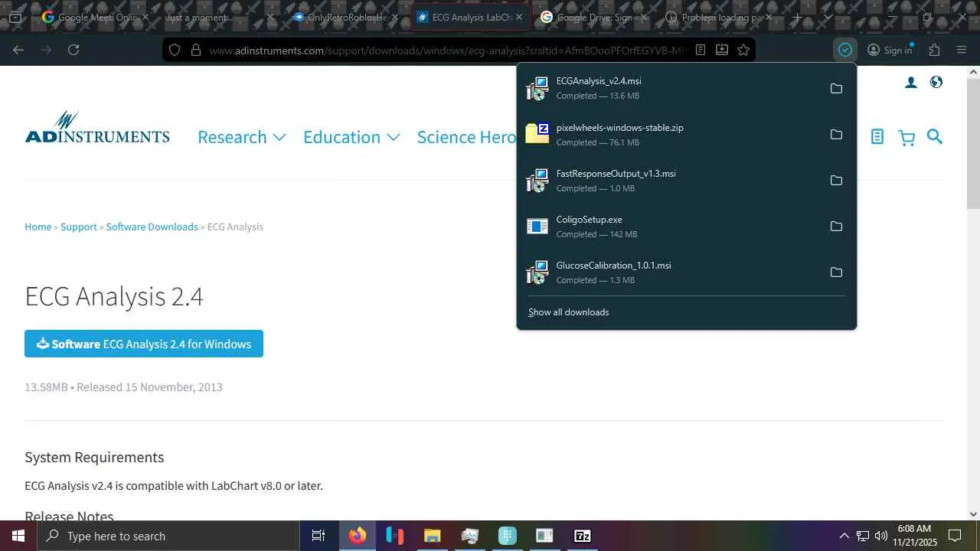Close the Just a moment tab
980x551 pixels.
point(269,17)
